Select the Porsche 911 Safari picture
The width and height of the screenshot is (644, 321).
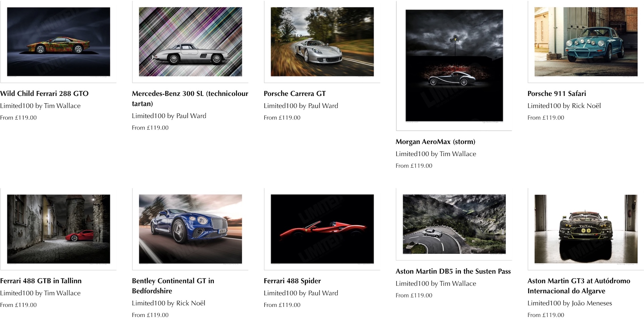click(586, 42)
